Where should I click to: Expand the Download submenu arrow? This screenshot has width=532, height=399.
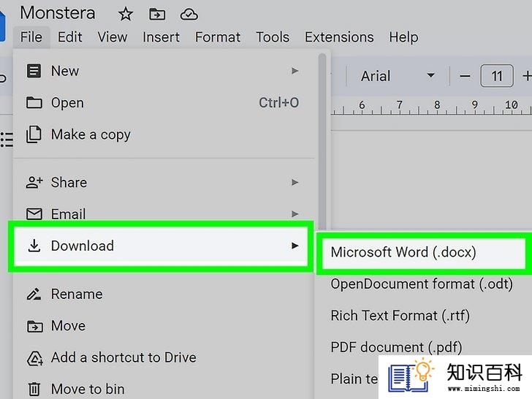tap(294, 246)
